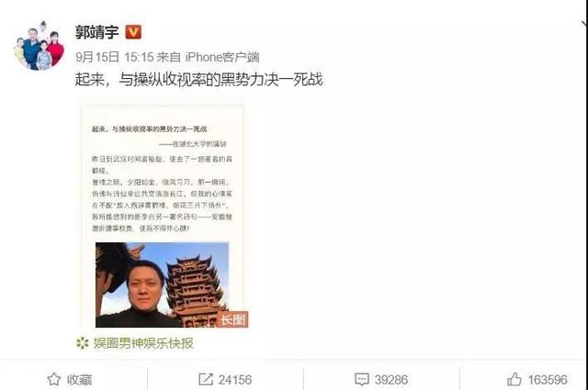
Task: Open the 郭靖宇 username link
Action: pyautogui.click(x=97, y=32)
